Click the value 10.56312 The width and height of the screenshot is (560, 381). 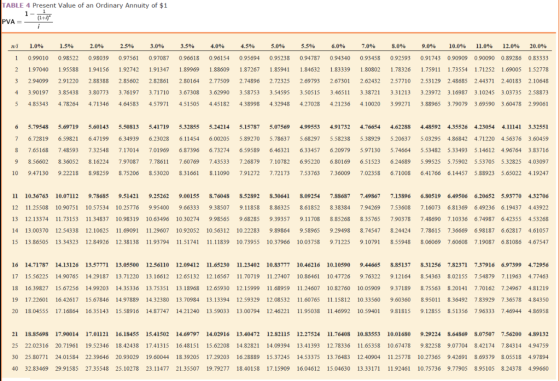218,231
